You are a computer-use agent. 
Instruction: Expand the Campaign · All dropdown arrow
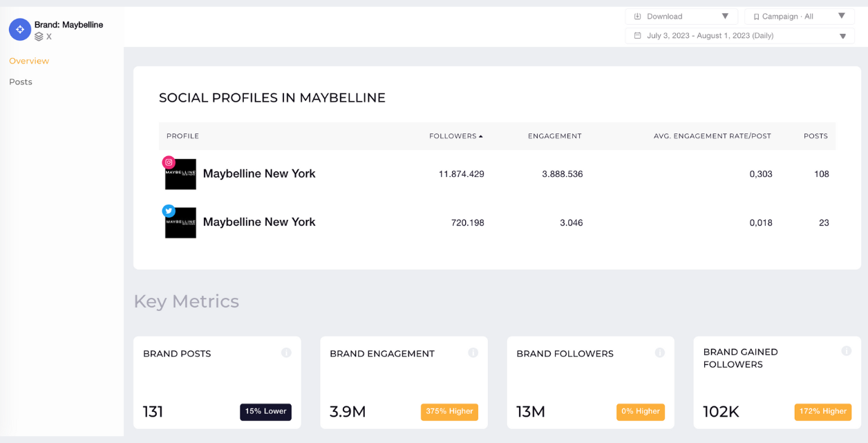(x=841, y=16)
